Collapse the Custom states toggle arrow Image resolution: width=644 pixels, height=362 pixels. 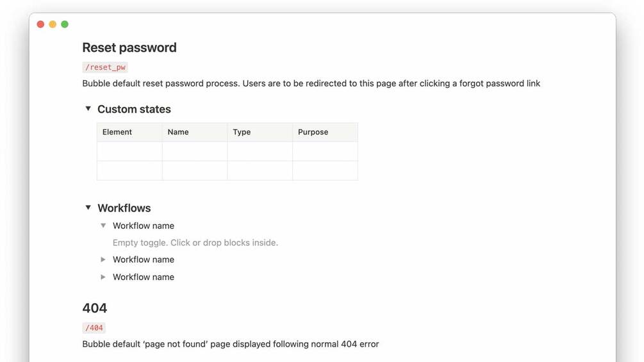tap(88, 109)
